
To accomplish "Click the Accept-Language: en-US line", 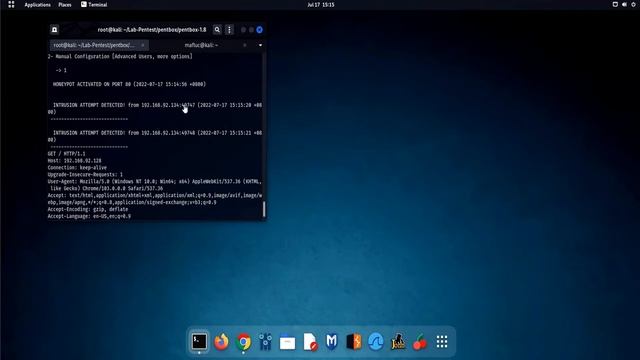I will (x=89, y=216).
